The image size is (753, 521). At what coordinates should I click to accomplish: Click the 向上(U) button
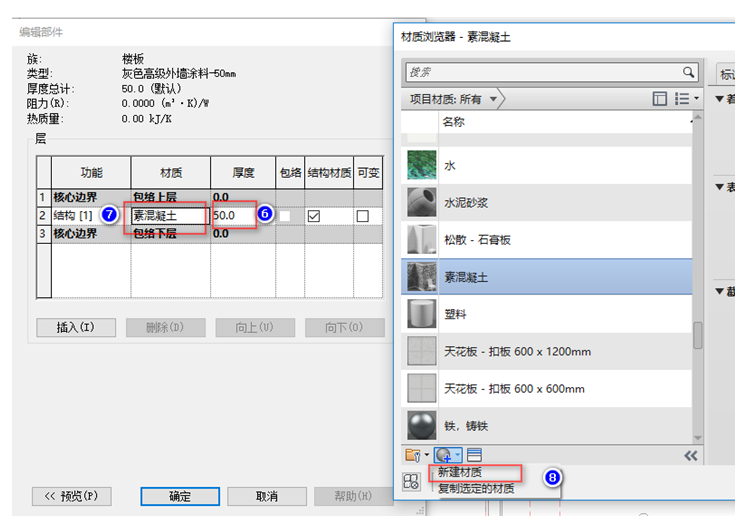(x=255, y=327)
